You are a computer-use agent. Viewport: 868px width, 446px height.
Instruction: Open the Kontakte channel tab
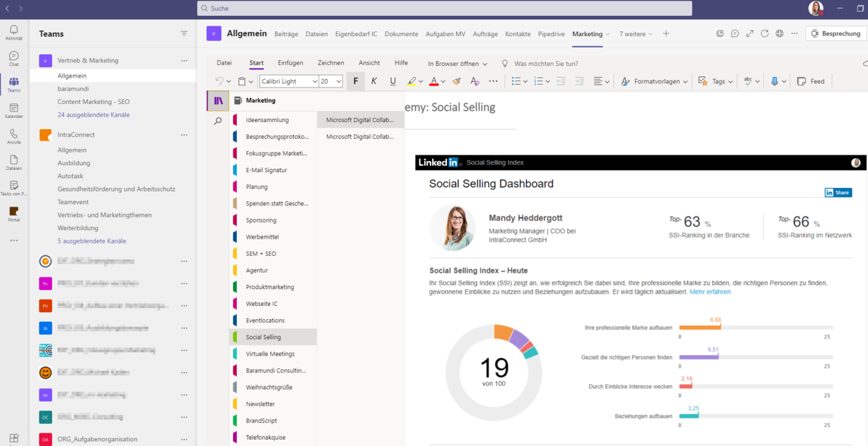518,34
